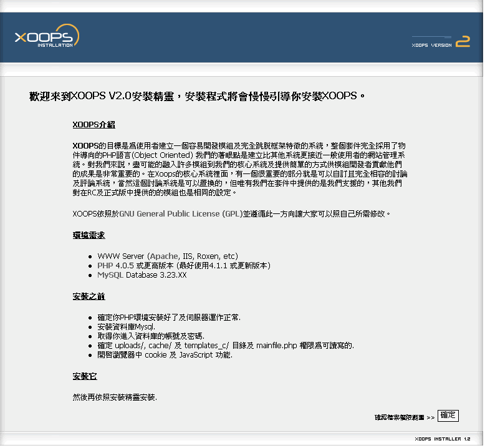Click the 'XOOPS INSTALLER 1.2' footer text
This screenshot has width=485, height=448.
444,441
